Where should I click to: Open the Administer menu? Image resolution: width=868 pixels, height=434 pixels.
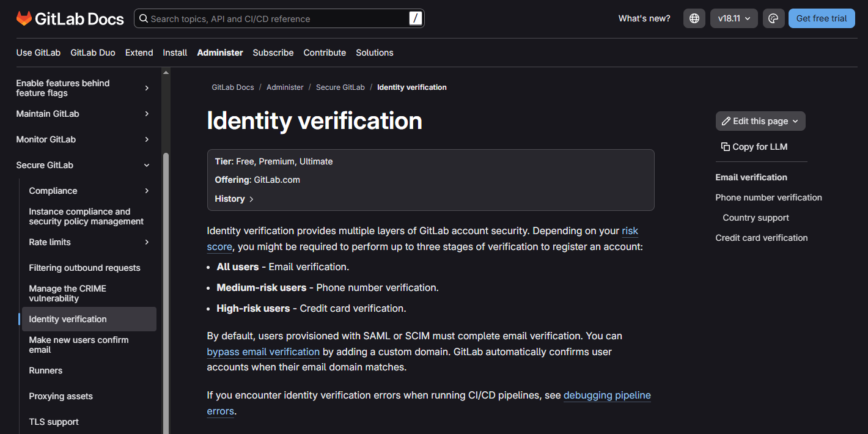coord(220,53)
